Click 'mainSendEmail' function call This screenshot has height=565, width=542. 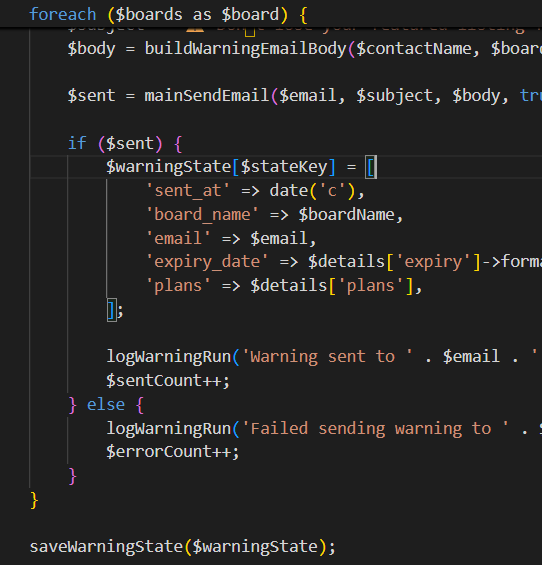[x=206, y=95]
